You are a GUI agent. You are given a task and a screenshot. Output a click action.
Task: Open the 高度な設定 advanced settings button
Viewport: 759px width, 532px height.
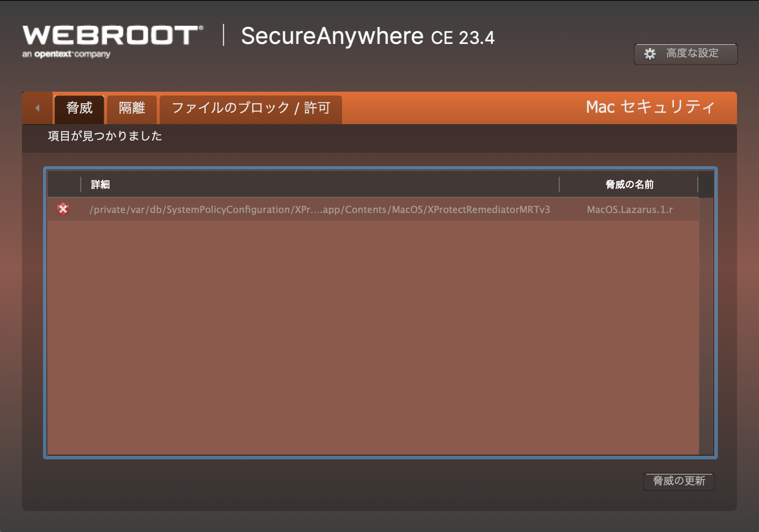click(x=685, y=54)
